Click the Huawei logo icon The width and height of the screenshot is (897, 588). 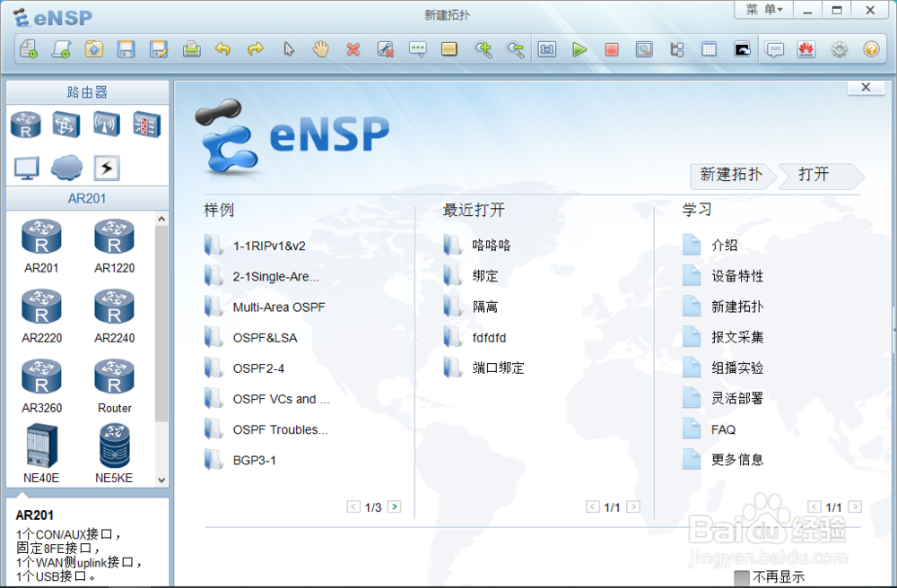(x=806, y=49)
